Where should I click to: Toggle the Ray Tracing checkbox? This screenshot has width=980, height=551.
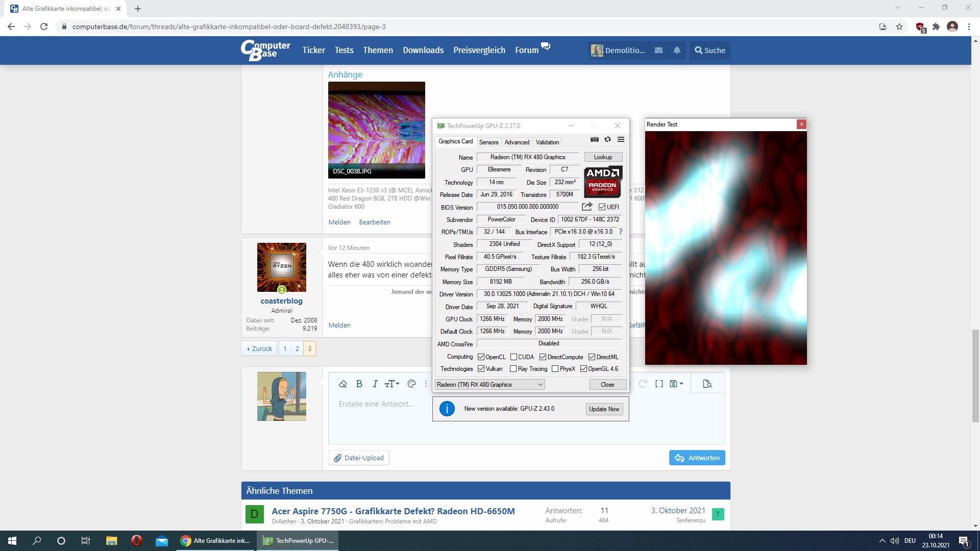coord(513,369)
